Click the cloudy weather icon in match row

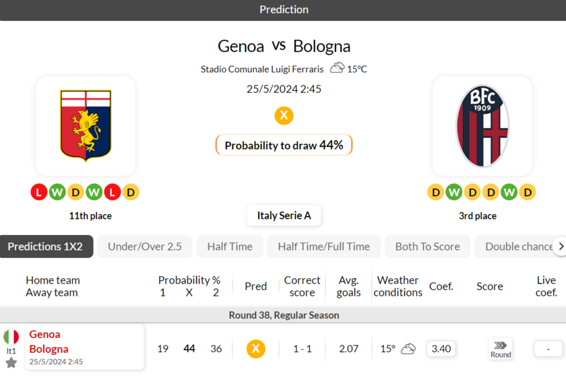click(408, 349)
